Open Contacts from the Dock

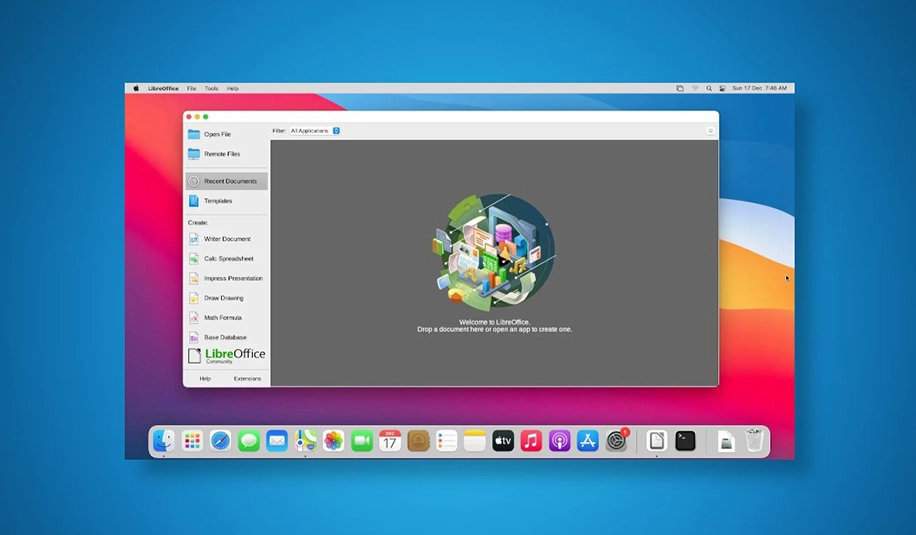418,441
